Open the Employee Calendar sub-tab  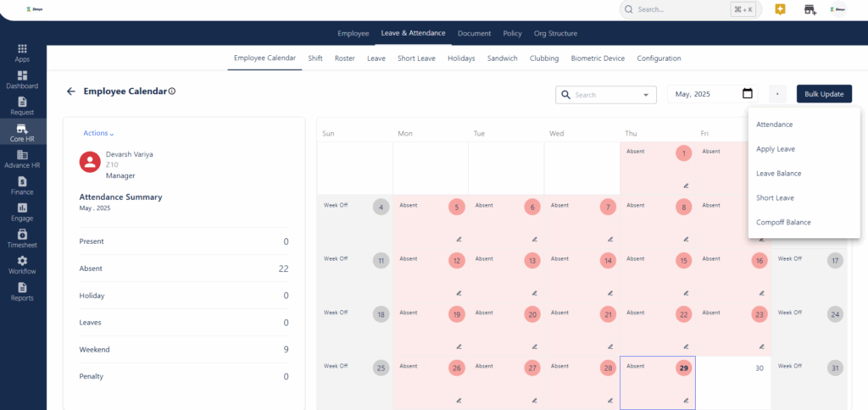coord(264,58)
